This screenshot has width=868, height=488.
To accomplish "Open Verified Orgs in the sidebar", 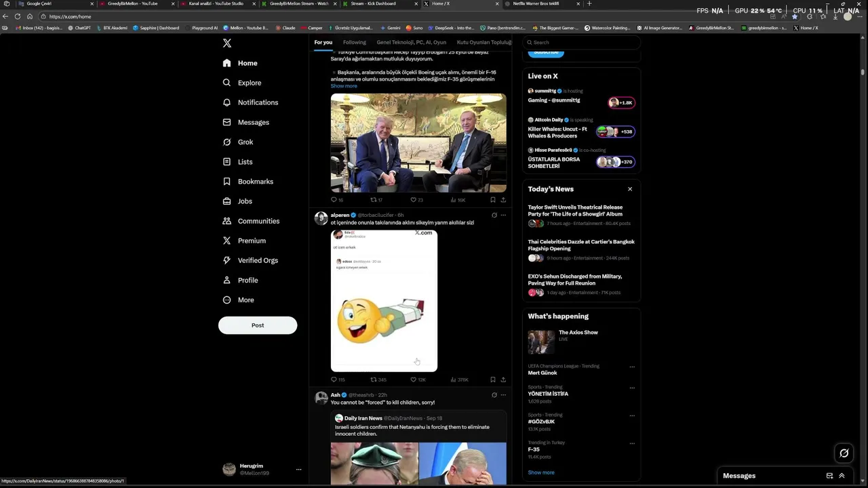I will click(x=250, y=260).
